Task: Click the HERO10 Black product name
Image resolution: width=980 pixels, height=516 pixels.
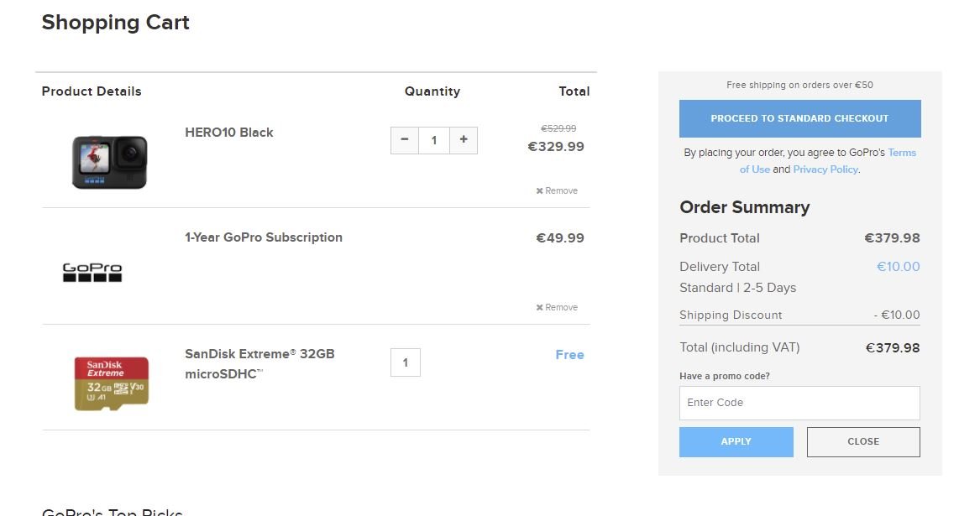Action: 228,133
